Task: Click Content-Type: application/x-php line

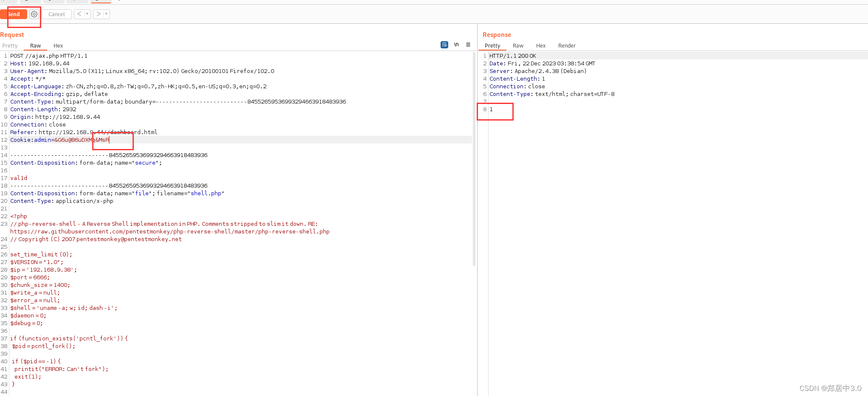Action: (x=62, y=201)
